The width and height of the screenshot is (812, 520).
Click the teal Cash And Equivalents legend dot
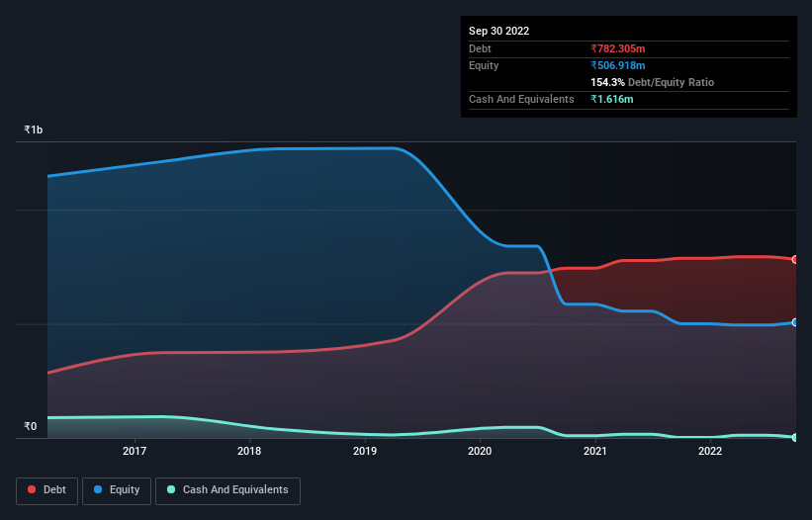pos(171,489)
